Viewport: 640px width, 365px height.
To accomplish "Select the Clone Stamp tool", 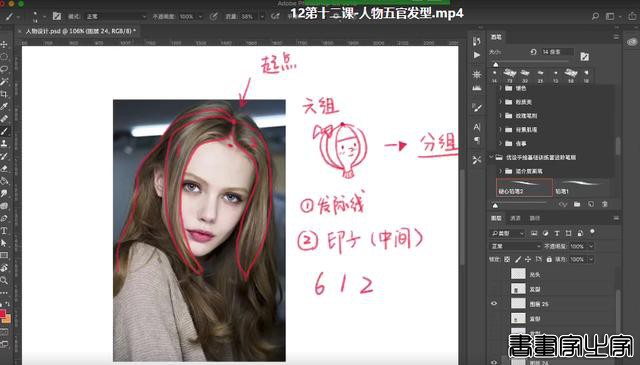I will pos(4,144).
